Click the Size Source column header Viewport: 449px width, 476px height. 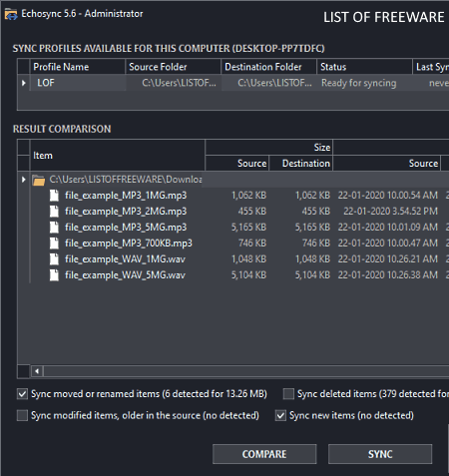tap(236, 164)
